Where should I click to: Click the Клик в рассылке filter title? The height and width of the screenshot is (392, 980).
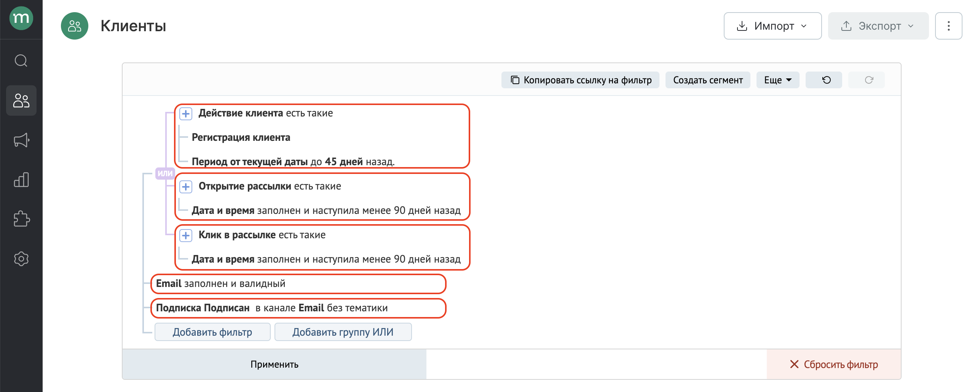coord(237,235)
